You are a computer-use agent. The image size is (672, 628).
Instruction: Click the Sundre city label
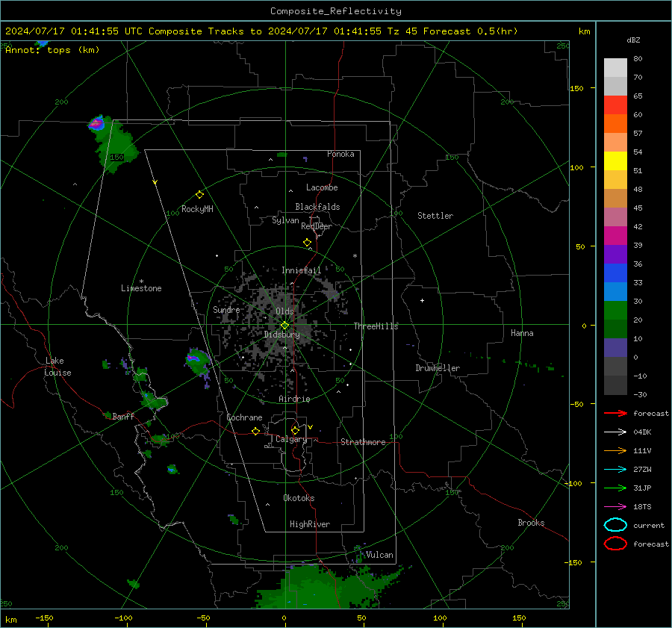226,309
